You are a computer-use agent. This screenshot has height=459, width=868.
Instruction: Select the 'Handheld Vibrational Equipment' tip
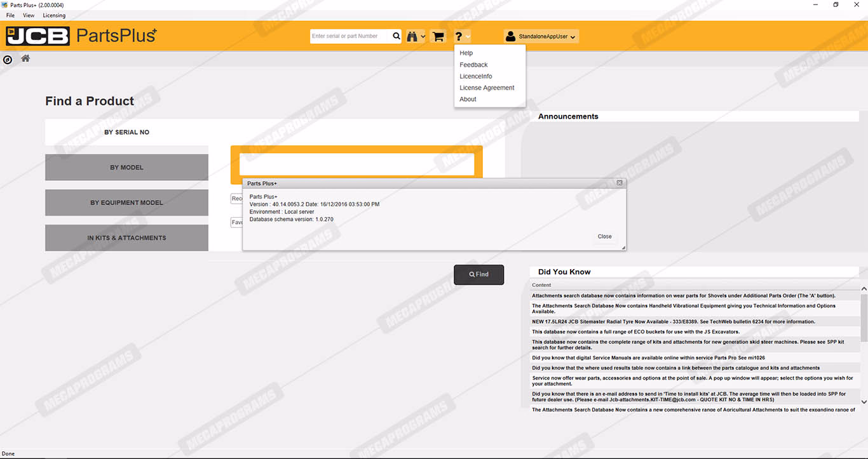coord(695,309)
